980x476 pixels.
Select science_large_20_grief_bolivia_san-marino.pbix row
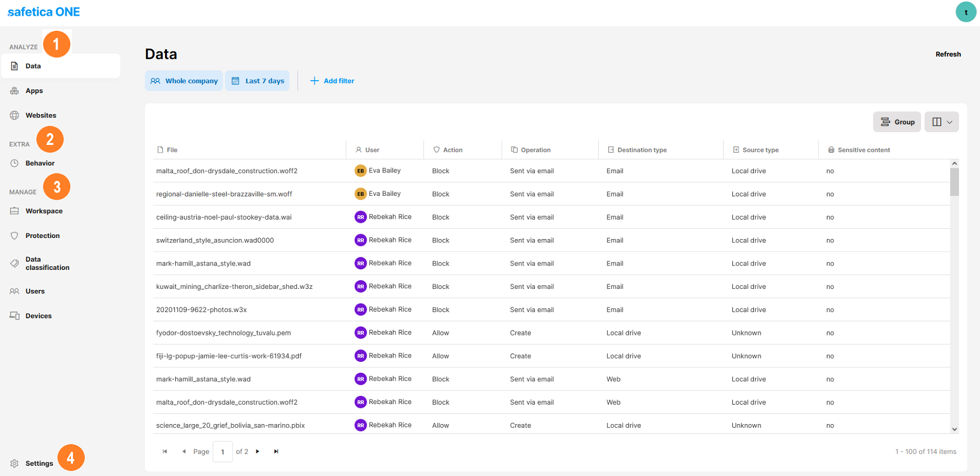(x=552, y=425)
